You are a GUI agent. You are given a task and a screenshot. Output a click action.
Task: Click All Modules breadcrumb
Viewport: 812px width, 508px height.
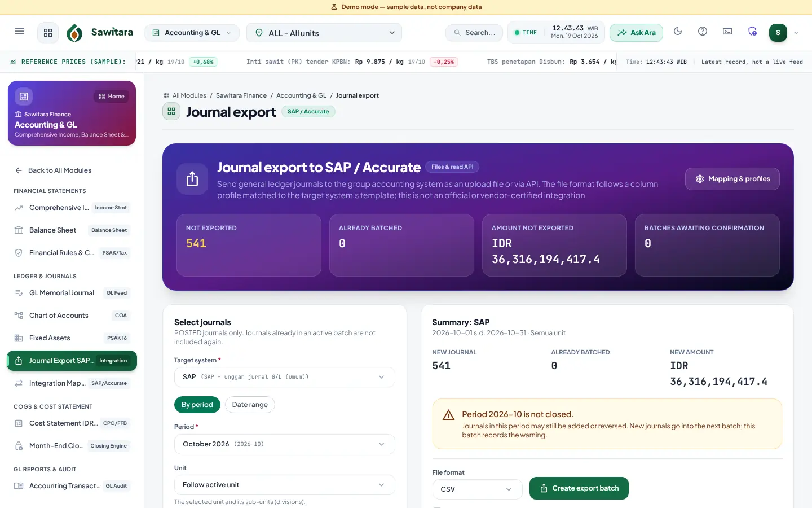coord(185,95)
